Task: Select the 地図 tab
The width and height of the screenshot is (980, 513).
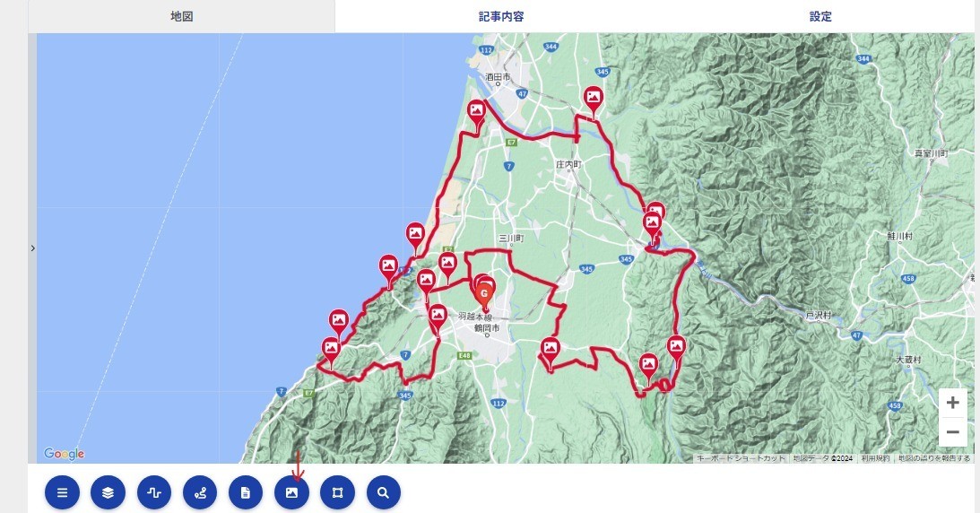Action: [x=181, y=16]
